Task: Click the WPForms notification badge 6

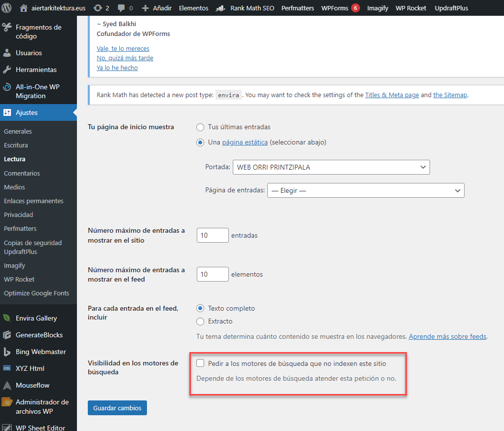Action: [x=355, y=8]
